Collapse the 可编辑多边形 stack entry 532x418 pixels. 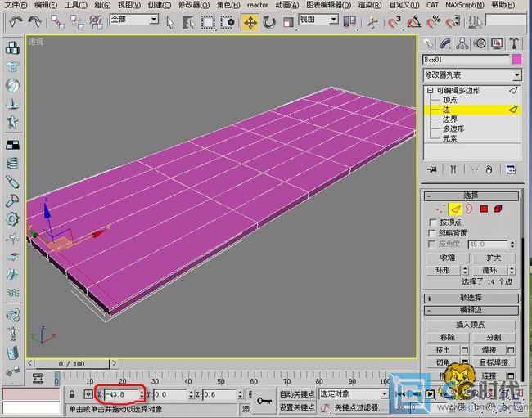point(431,91)
